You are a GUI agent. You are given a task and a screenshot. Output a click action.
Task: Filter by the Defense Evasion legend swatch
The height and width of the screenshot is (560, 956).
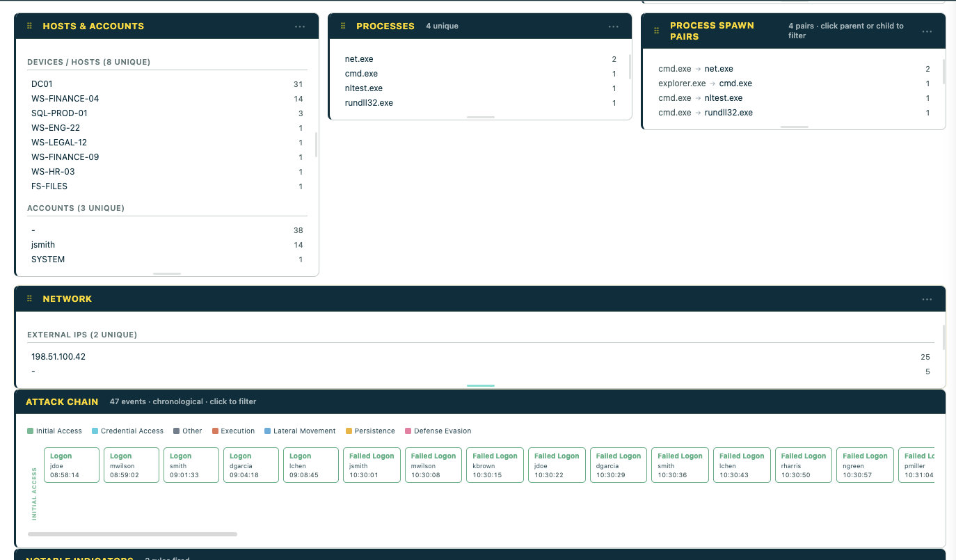pos(408,431)
